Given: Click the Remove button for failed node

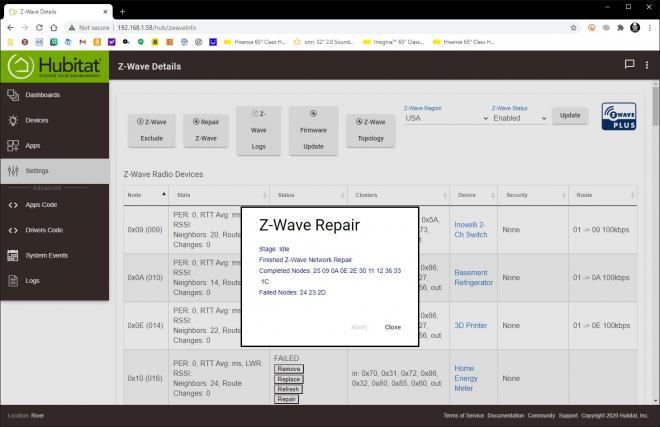Looking at the screenshot, I should (x=289, y=369).
